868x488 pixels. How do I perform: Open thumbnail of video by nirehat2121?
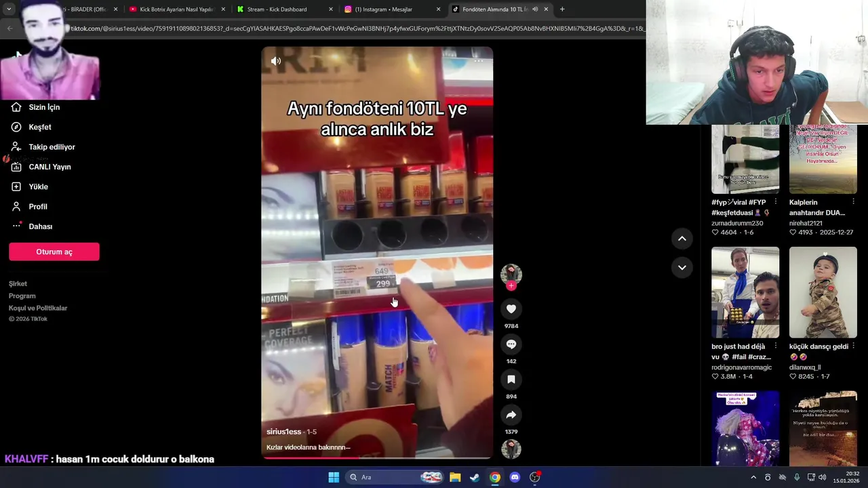tap(823, 159)
